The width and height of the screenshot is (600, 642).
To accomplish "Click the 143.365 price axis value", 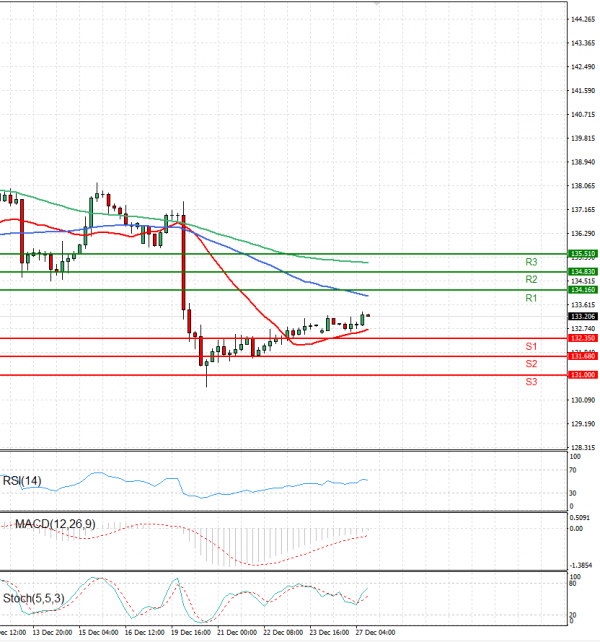I will point(583,43).
